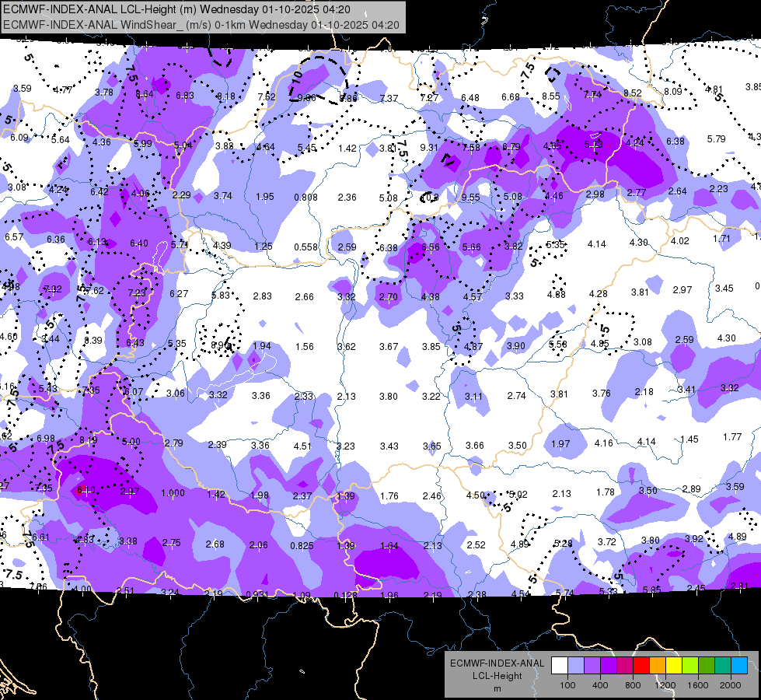Click the 0.558 wind shear value
761x700 pixels.
[x=305, y=247]
